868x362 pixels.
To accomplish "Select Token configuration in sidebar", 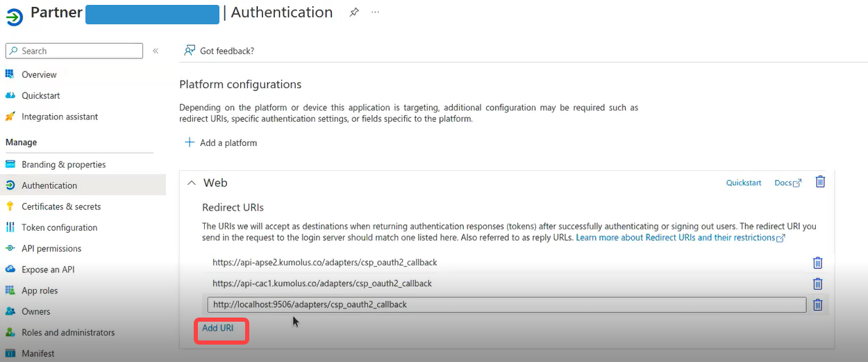I will click(x=59, y=227).
